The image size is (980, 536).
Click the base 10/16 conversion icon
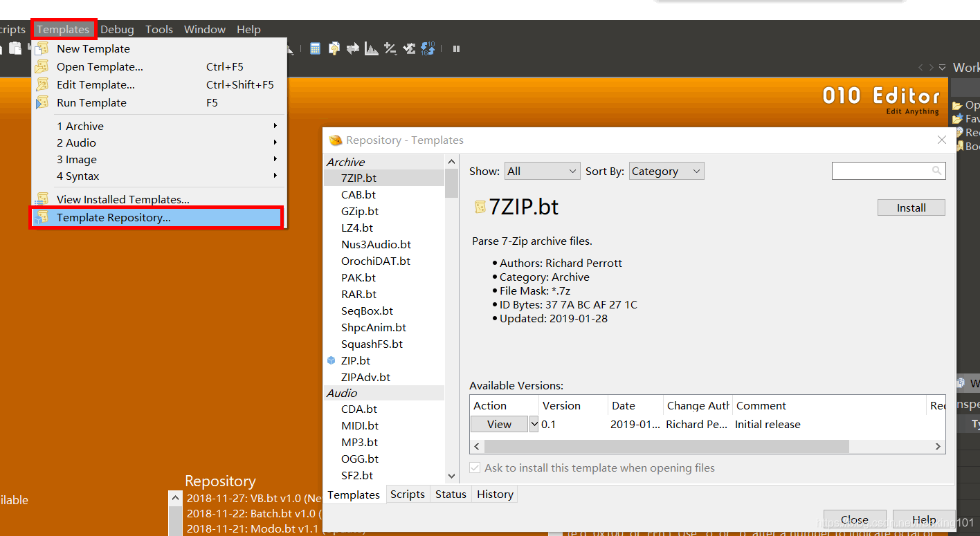point(428,48)
